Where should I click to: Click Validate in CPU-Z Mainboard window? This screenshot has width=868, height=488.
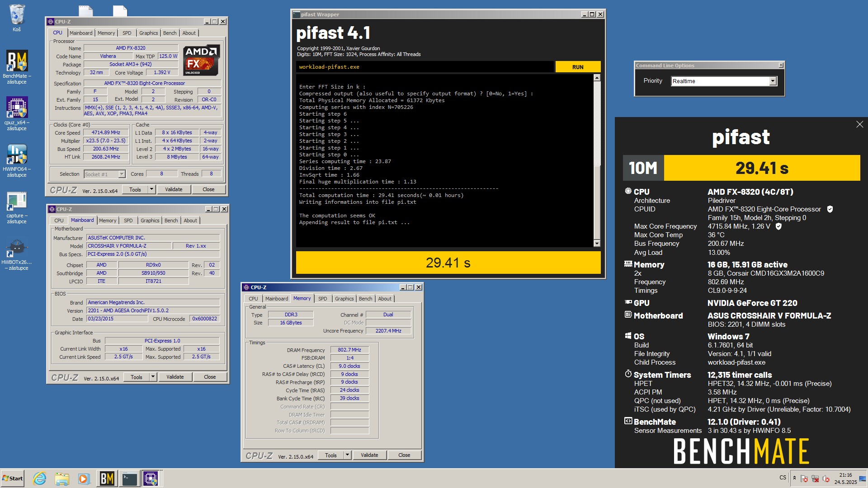[175, 377]
